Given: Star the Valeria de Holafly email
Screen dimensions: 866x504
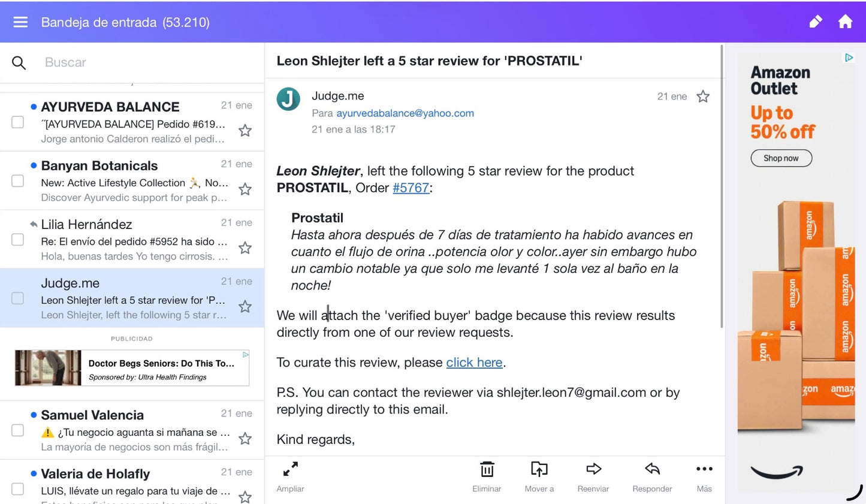Looking at the screenshot, I should tap(245, 497).
